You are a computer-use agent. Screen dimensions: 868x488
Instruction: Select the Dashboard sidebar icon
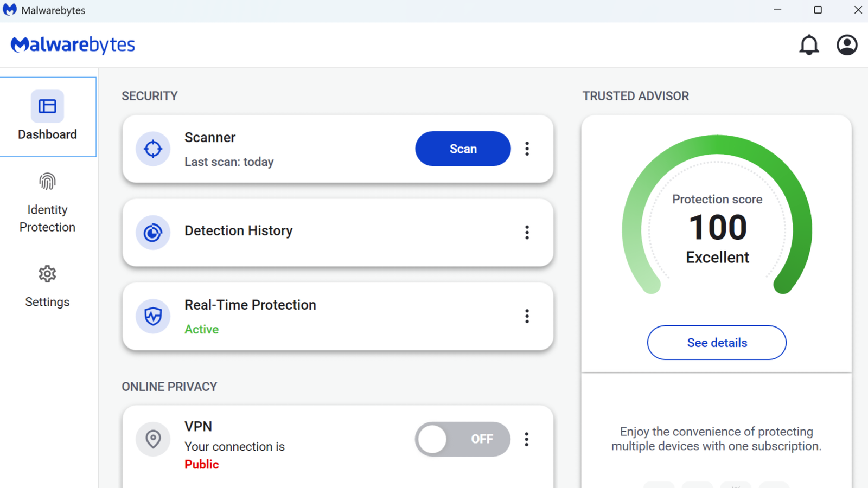pyautogui.click(x=47, y=106)
